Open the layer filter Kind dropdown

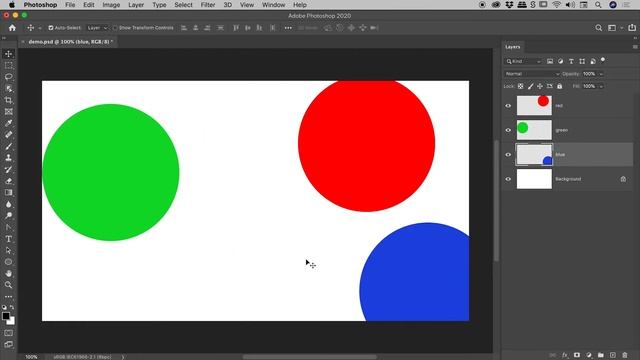coord(523,61)
